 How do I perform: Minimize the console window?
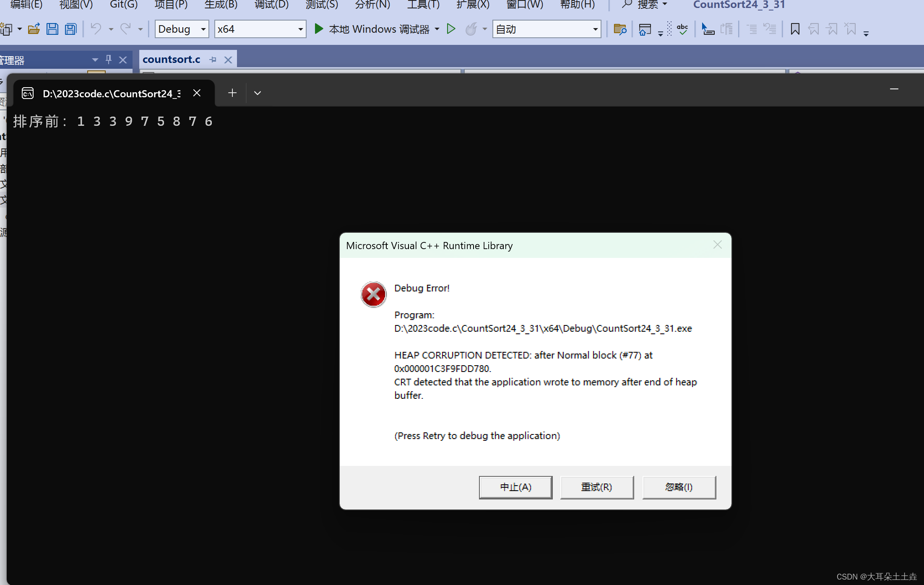(x=894, y=89)
